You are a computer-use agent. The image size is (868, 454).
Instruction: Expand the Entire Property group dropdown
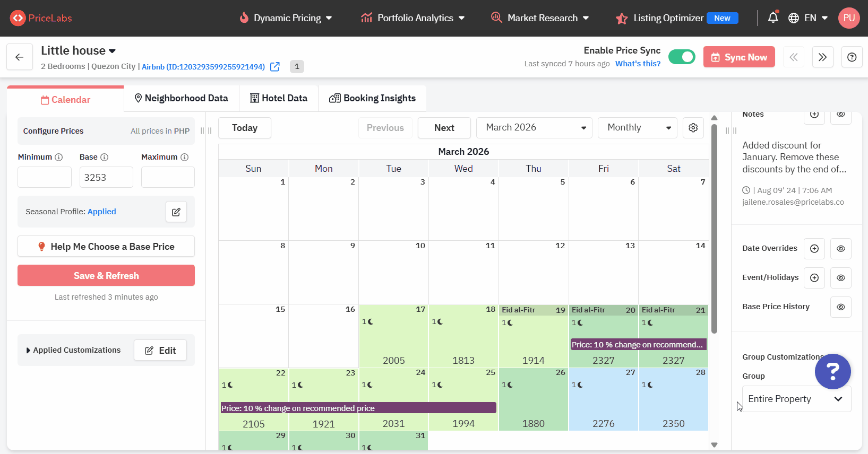796,399
